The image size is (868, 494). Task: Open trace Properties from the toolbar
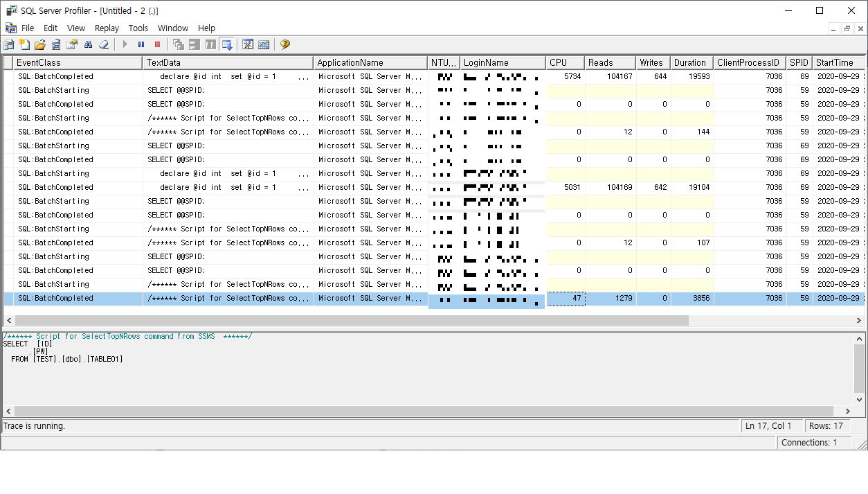click(72, 44)
